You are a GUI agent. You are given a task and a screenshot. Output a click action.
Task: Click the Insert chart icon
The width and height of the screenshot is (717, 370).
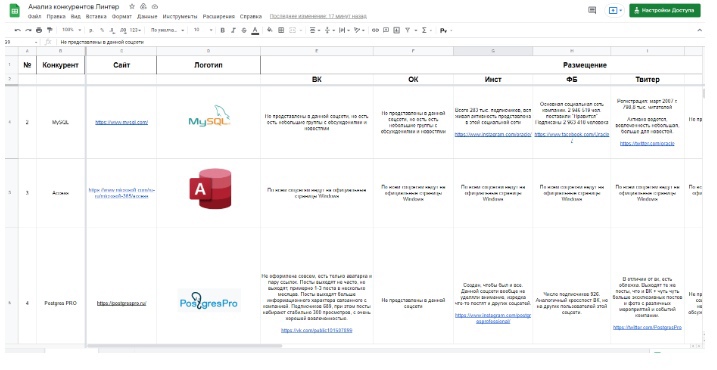click(x=396, y=30)
